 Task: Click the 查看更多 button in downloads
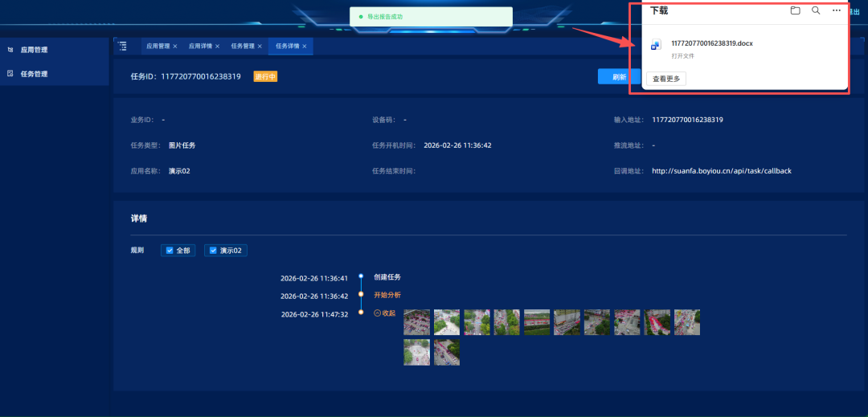(666, 79)
